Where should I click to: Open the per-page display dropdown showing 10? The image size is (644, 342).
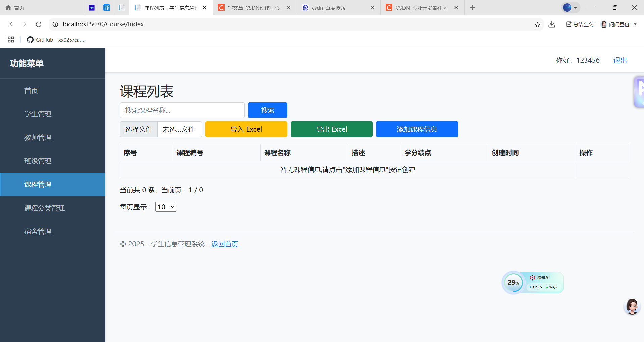165,207
